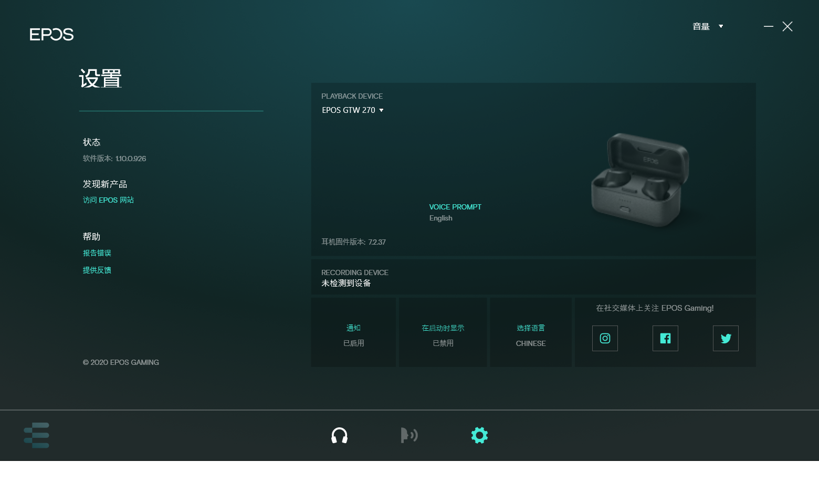Minimize the EPOS window
The height and width of the screenshot is (504, 819).
pyautogui.click(x=769, y=26)
